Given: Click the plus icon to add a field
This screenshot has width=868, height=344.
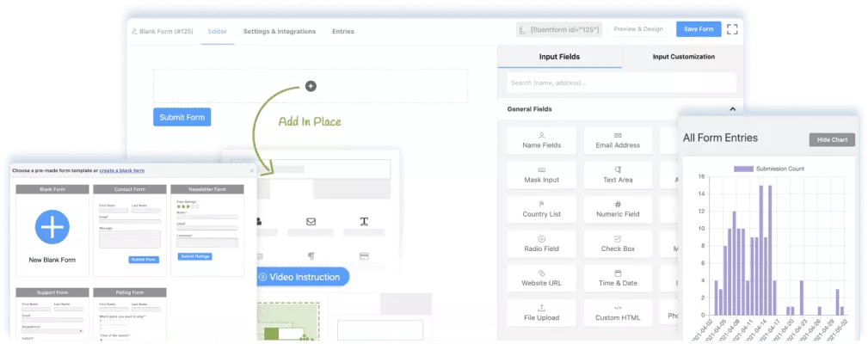Looking at the screenshot, I should click(311, 86).
